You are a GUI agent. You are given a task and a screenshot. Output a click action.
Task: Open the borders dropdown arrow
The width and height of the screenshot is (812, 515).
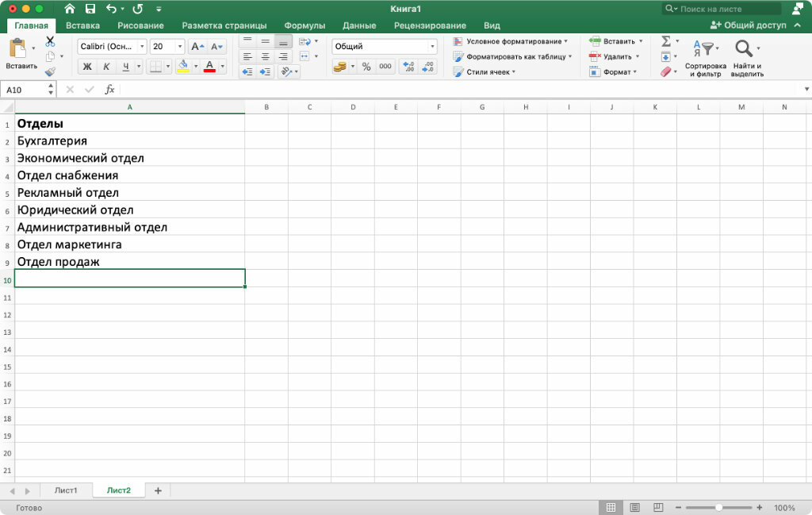(x=168, y=67)
